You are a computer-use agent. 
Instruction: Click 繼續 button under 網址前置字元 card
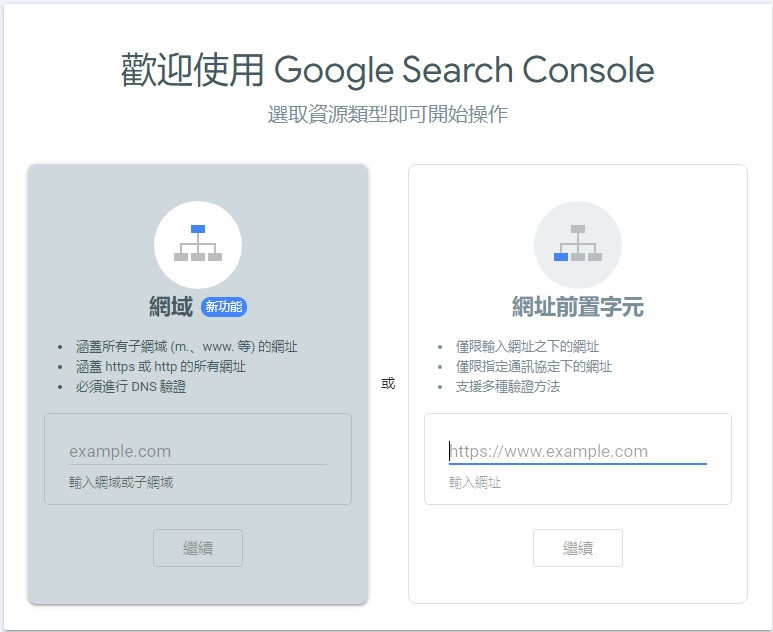pos(578,548)
